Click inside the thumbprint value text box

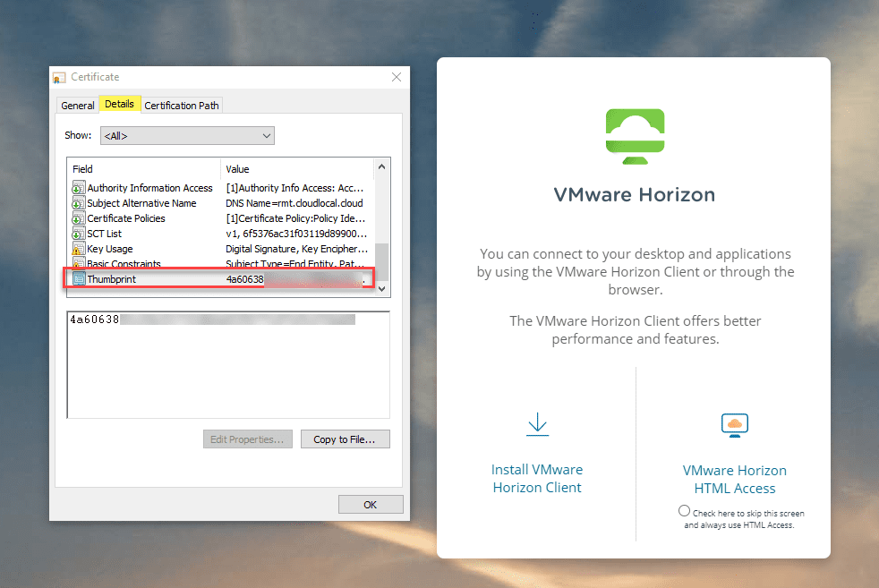tap(228, 364)
